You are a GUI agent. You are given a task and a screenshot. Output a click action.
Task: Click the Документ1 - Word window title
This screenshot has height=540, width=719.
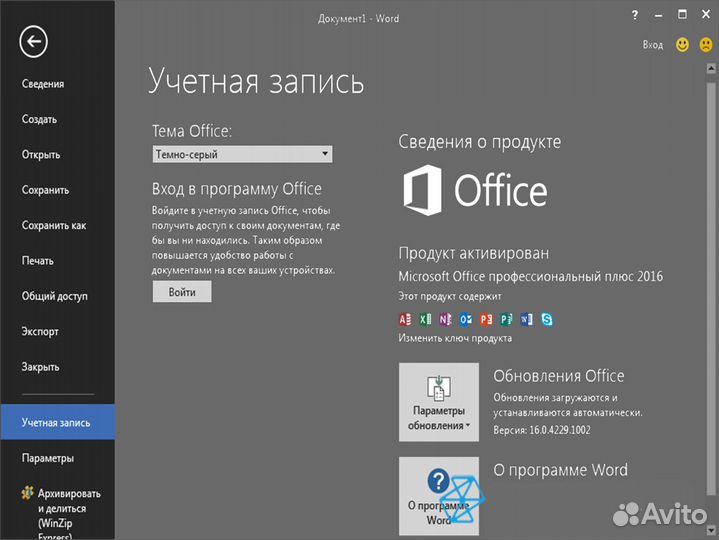click(359, 19)
